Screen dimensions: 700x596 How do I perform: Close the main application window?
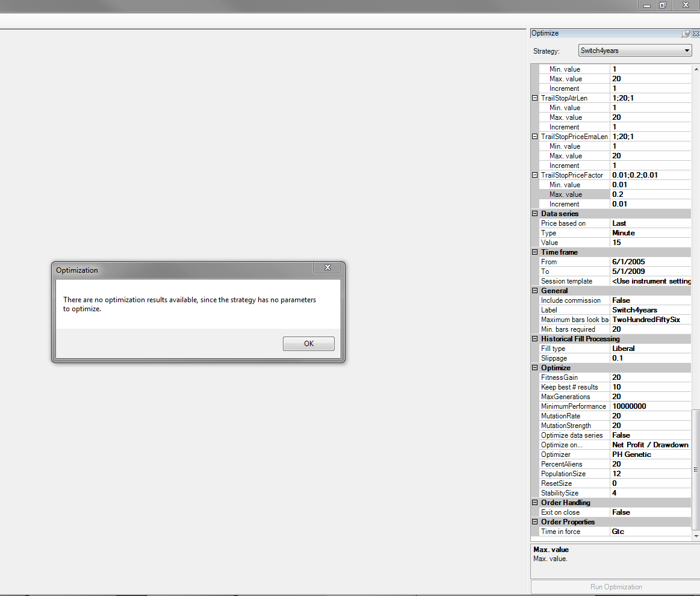(686, 5)
